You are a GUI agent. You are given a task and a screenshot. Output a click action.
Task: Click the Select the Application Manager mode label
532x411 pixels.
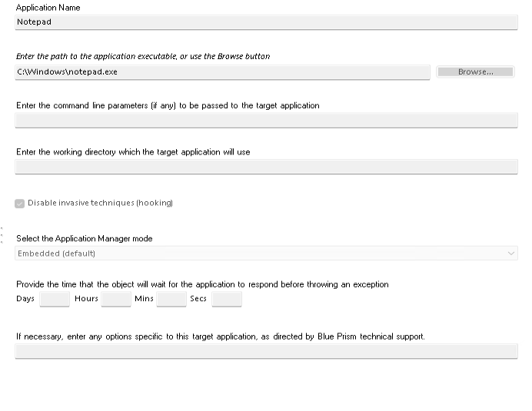pyautogui.click(x=85, y=239)
